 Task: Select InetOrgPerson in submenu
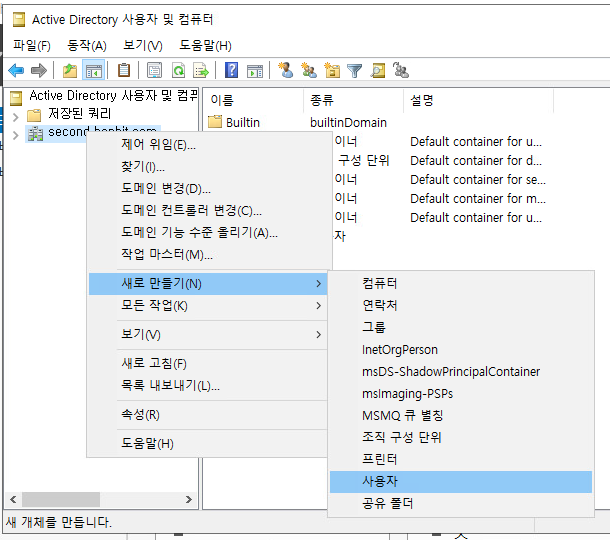[461, 350]
